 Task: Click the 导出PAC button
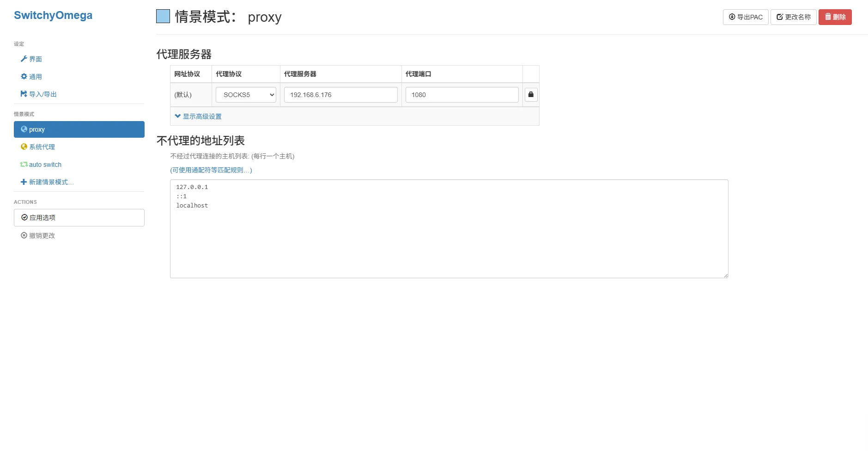[745, 17]
